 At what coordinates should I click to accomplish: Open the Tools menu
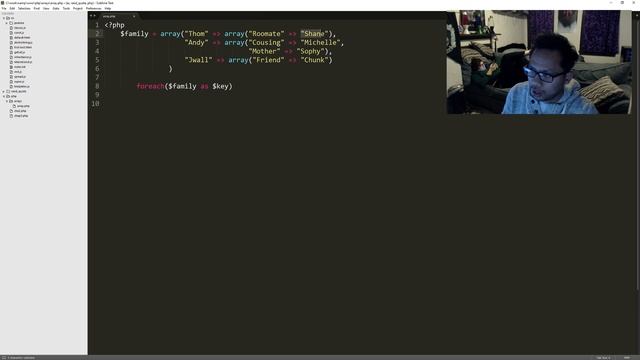coord(66,8)
